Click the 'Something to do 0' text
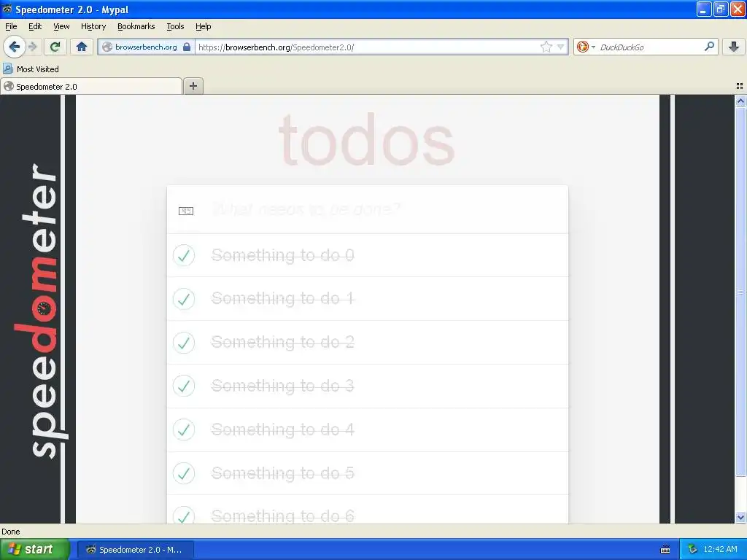Image resolution: width=747 pixels, height=560 pixels. coord(282,255)
